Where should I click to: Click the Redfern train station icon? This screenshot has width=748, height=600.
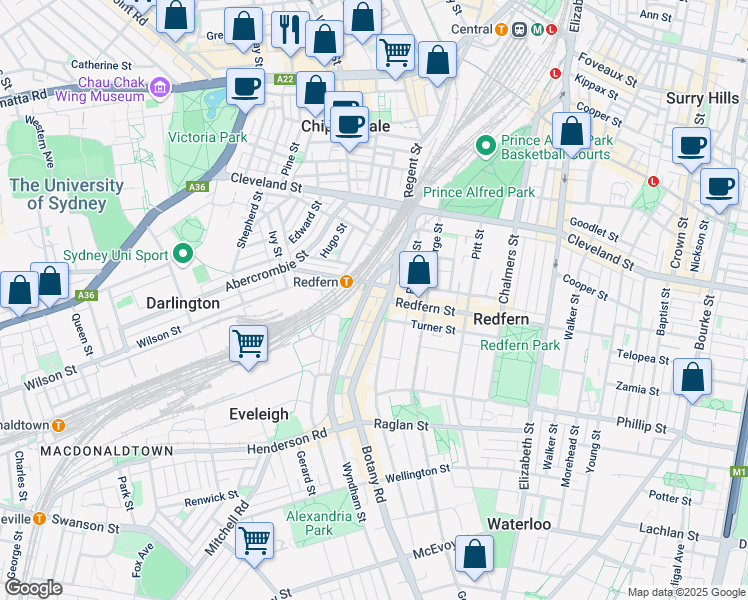pos(347,282)
